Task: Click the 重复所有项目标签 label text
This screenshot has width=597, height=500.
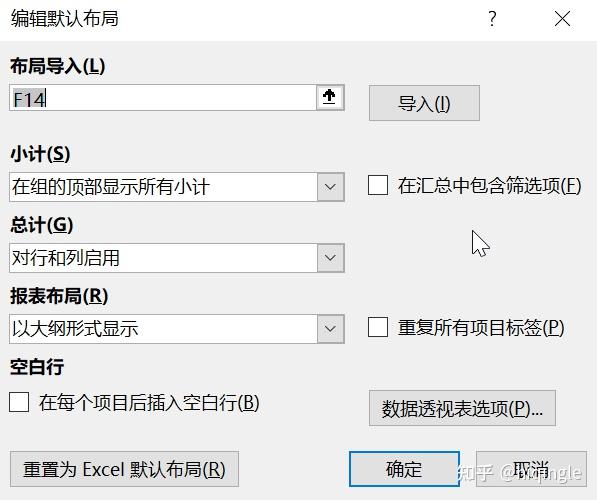Action: tap(481, 327)
